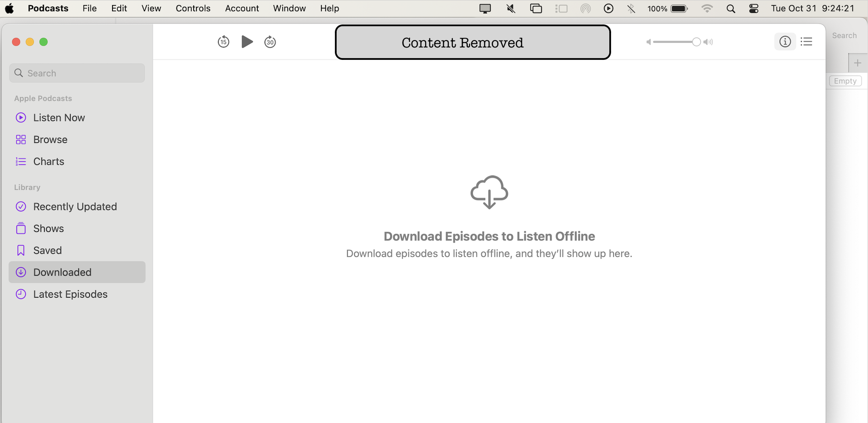Open the Controls menu

click(x=193, y=8)
